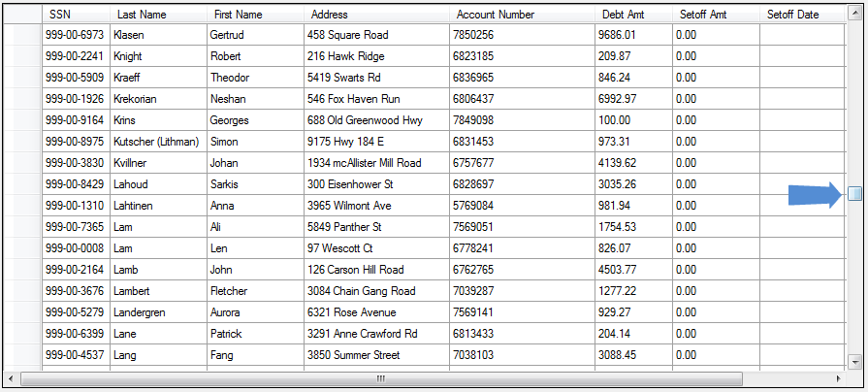Click the horizontal scrollbar left arrow
Image resolution: width=868 pixels, height=392 pixels.
10,379
